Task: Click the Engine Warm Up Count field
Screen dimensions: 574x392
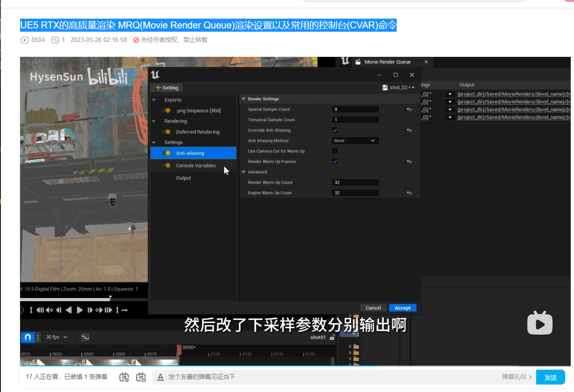Action: click(x=355, y=193)
